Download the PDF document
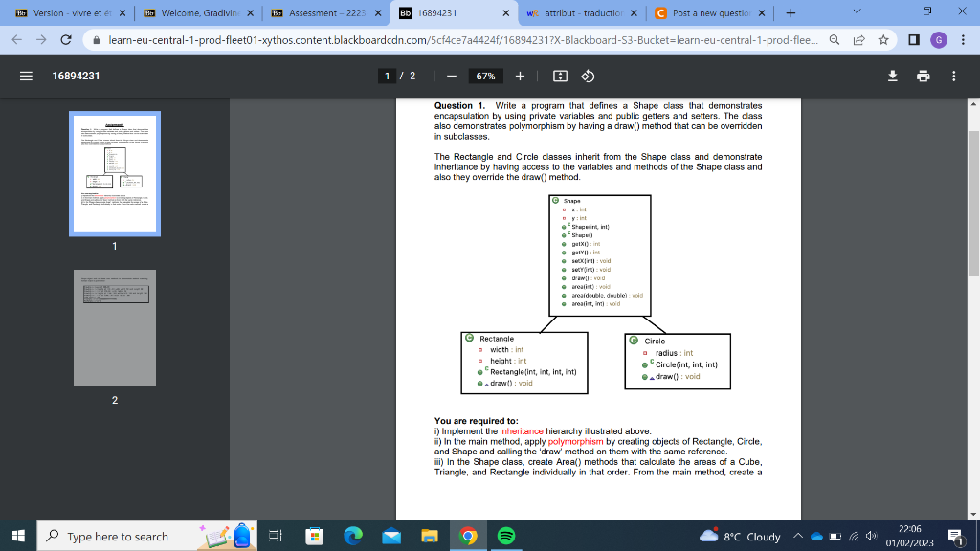This screenshot has width=980, height=551. tap(892, 77)
